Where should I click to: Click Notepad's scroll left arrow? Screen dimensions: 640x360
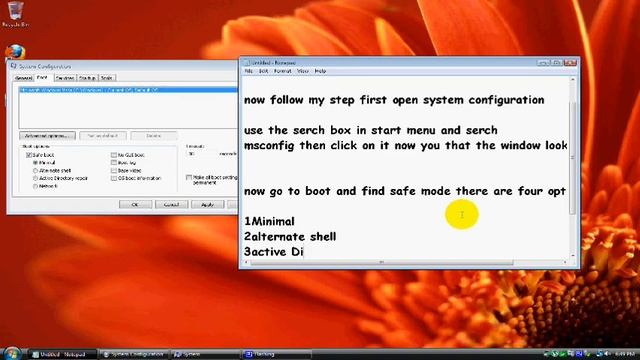coord(246,262)
